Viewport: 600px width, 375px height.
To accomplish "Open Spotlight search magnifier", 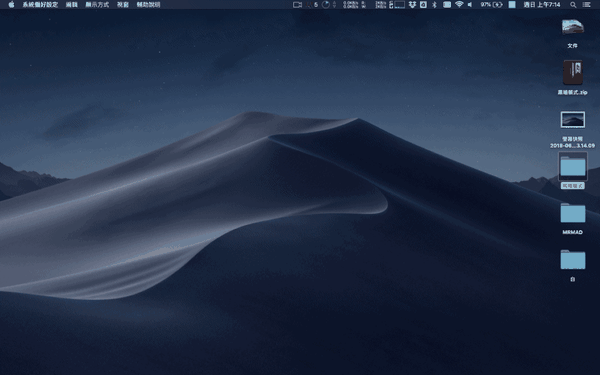I will pos(573,5).
